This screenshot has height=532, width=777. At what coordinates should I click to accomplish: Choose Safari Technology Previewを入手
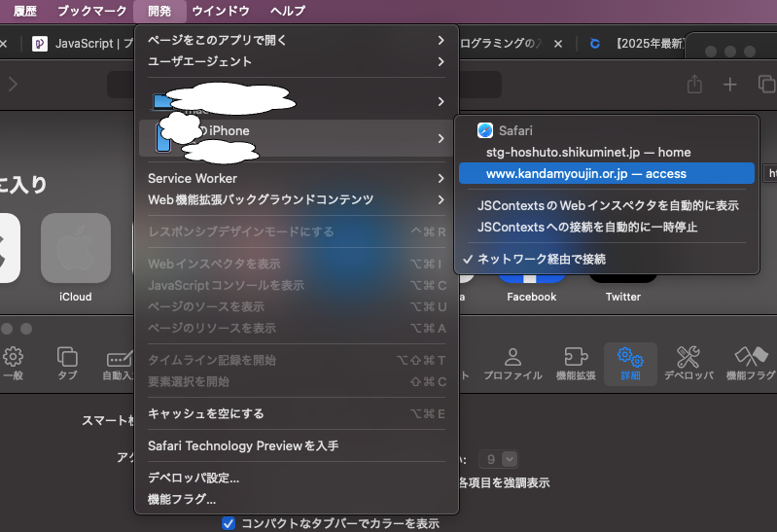click(297, 445)
